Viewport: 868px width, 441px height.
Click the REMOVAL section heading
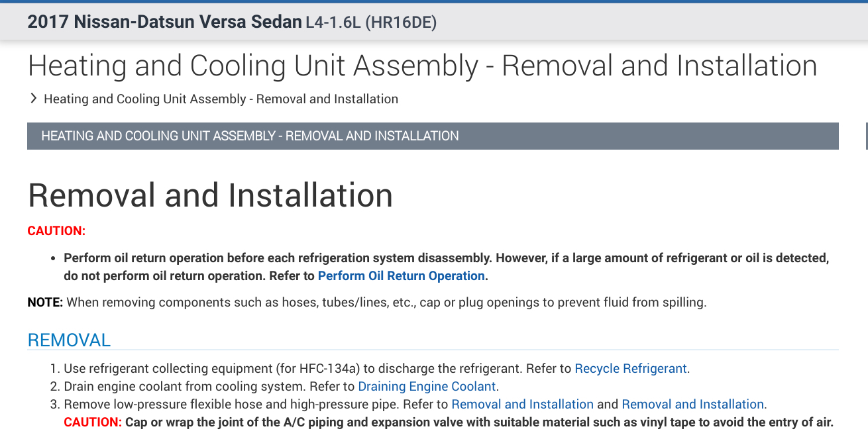pyautogui.click(x=69, y=340)
